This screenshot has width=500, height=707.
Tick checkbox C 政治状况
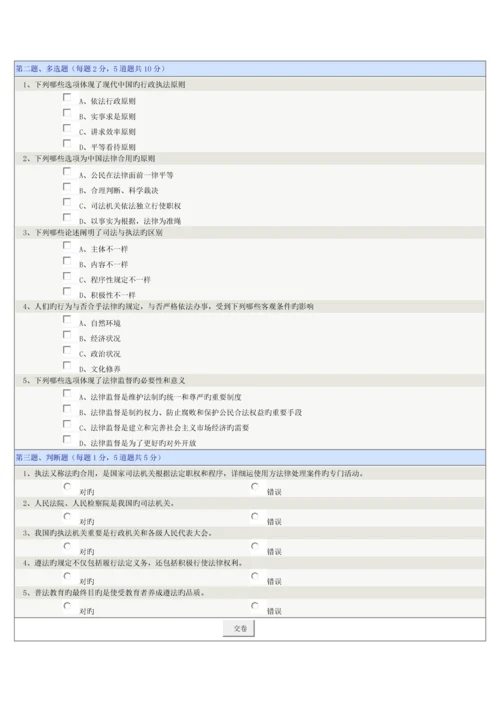67,350
